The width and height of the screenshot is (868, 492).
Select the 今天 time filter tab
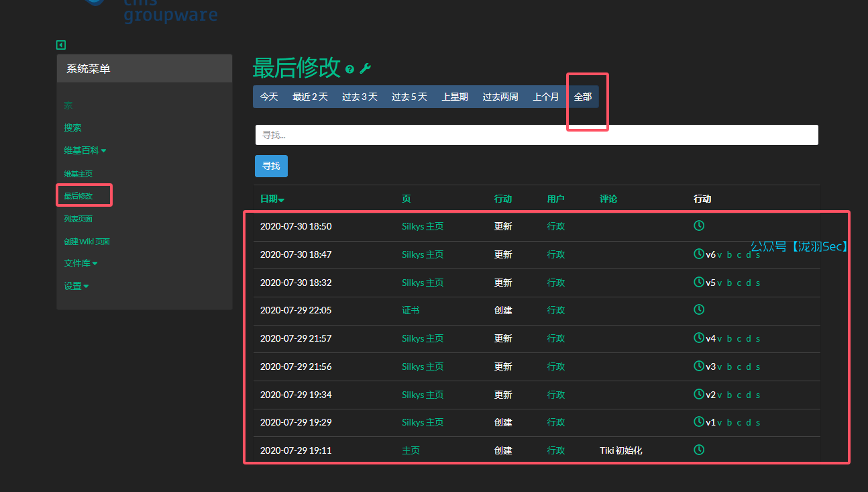[269, 97]
